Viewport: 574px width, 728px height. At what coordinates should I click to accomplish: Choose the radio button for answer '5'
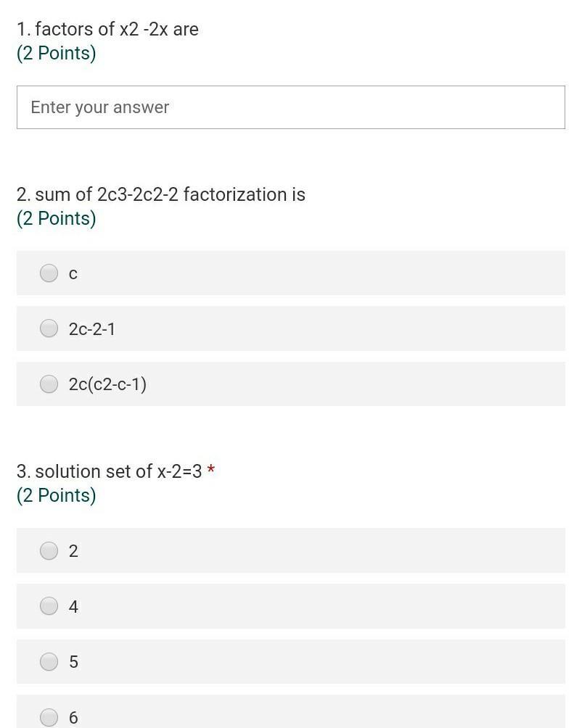click(49, 661)
